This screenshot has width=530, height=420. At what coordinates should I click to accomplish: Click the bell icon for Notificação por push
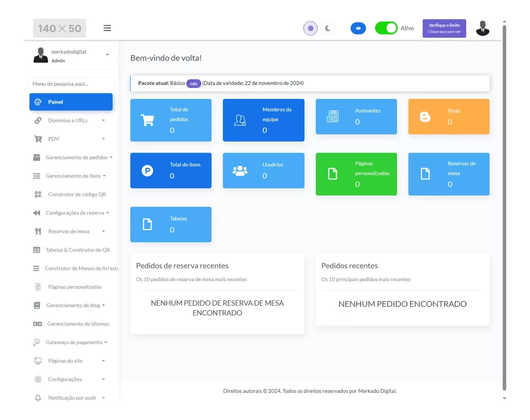38,398
